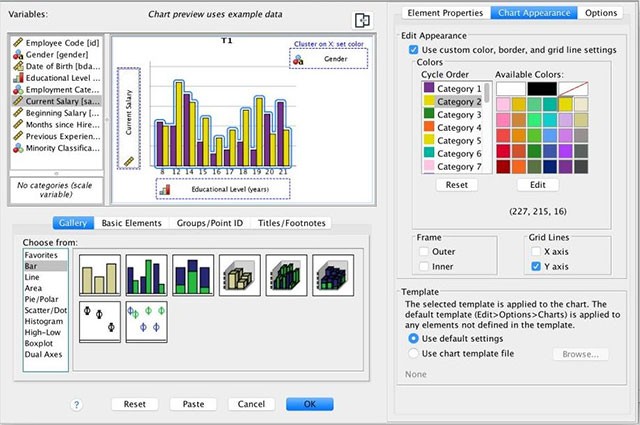Select the clustered error bar icon

147,321
